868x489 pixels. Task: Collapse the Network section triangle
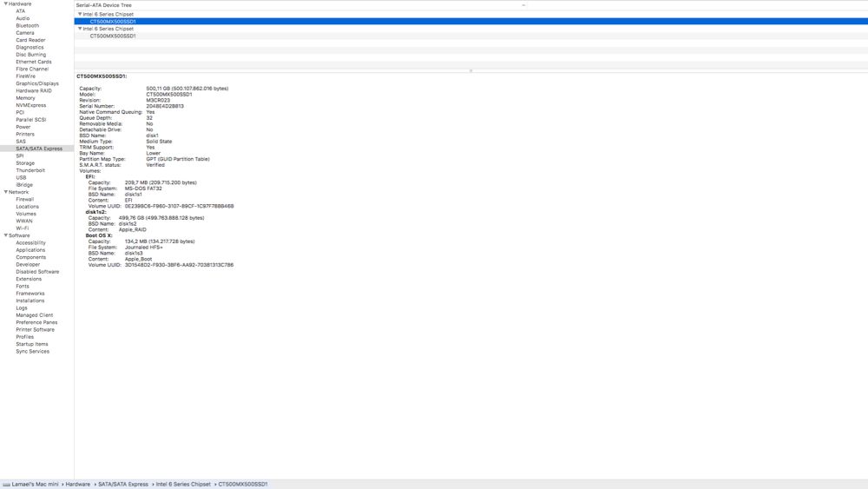[x=5, y=192]
